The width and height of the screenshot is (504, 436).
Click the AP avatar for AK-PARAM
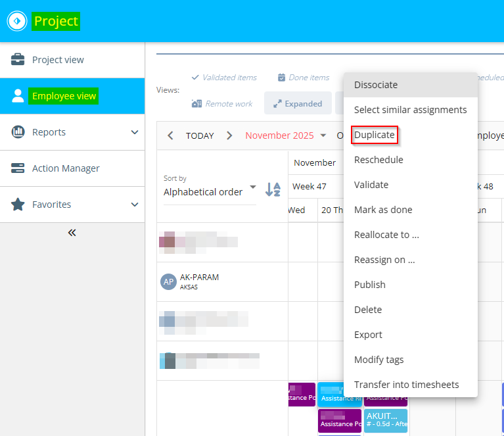click(x=169, y=281)
